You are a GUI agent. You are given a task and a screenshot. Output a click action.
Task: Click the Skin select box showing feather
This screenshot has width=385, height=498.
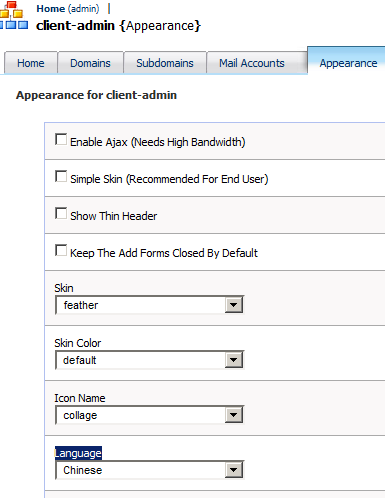150,305
